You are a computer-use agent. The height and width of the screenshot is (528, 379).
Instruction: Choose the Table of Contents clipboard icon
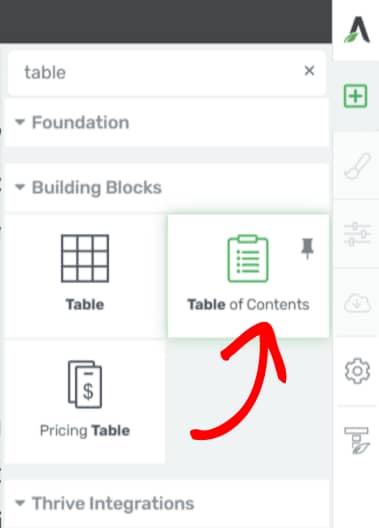[248, 258]
